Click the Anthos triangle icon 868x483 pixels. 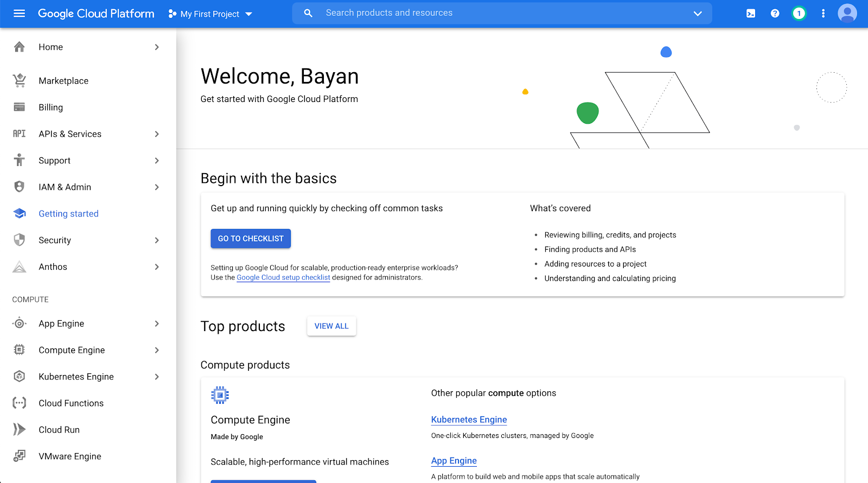[20, 266]
